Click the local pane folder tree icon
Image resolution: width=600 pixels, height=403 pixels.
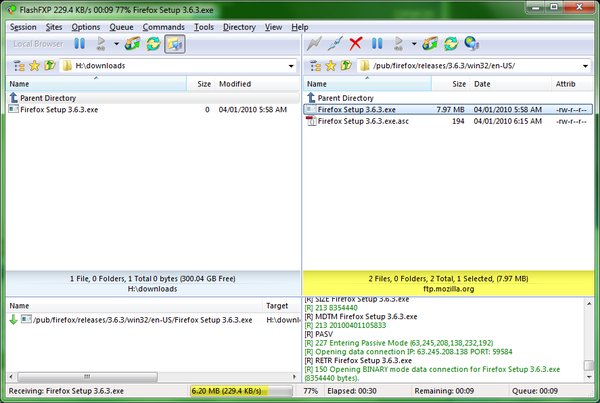[x=15, y=66]
